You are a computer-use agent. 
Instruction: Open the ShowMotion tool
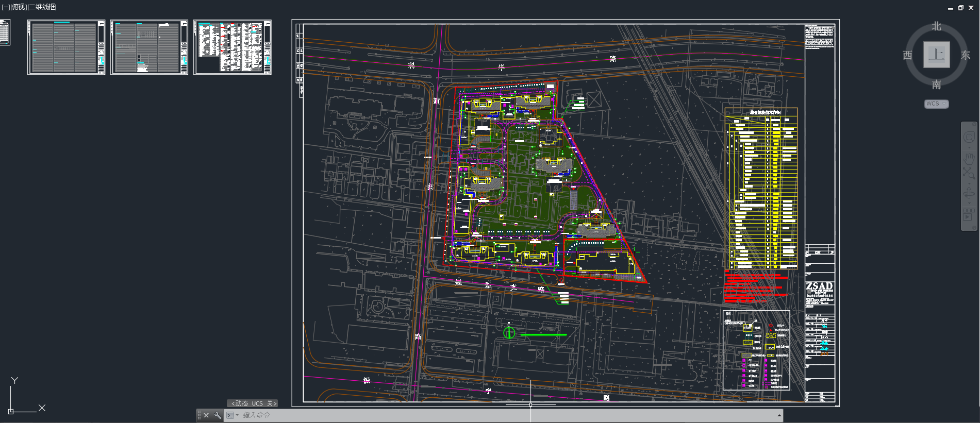(x=969, y=214)
